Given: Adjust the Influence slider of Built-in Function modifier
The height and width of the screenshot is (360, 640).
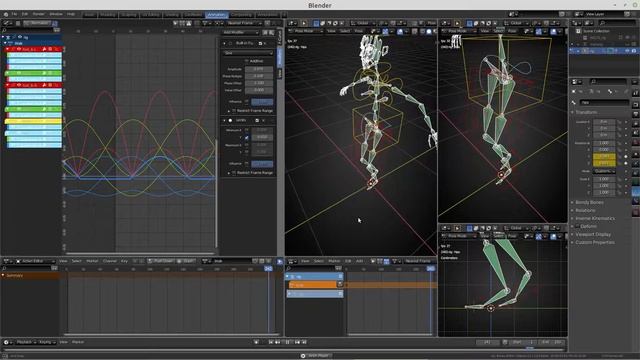Looking at the screenshot, I should coord(262,102).
